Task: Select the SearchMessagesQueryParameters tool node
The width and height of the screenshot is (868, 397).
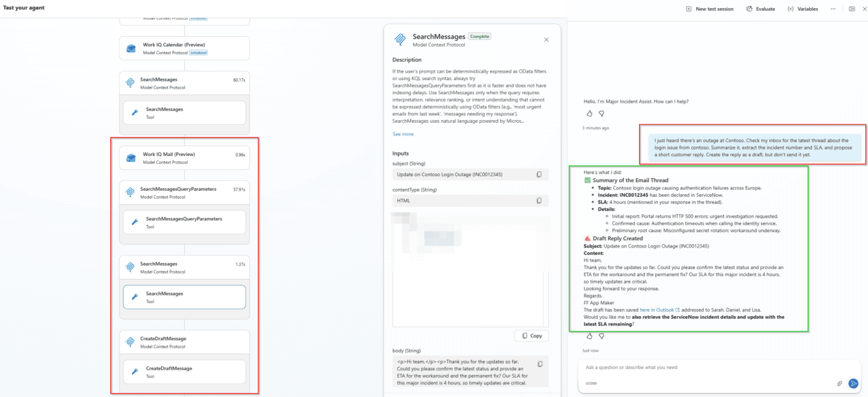Action: [184, 222]
